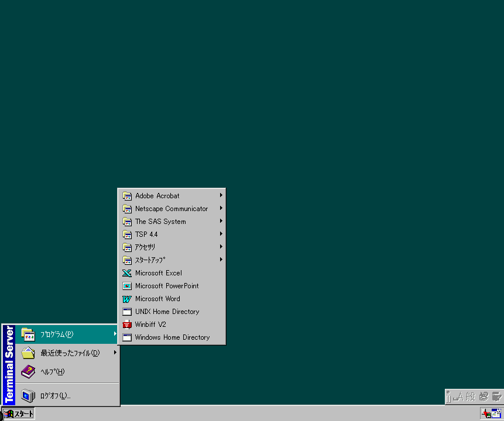Launch Microsoft Excel from the Programs menu
The image size is (504, 421).
[x=172, y=273]
